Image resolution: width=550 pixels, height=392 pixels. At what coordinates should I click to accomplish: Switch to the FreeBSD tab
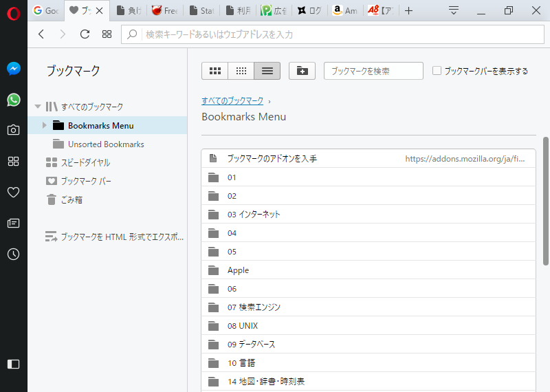(165, 10)
